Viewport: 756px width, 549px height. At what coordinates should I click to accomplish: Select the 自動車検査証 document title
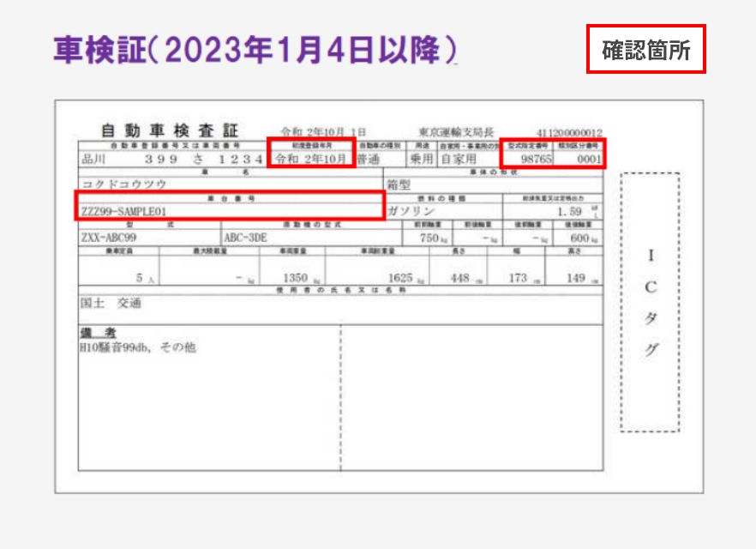[169, 131]
